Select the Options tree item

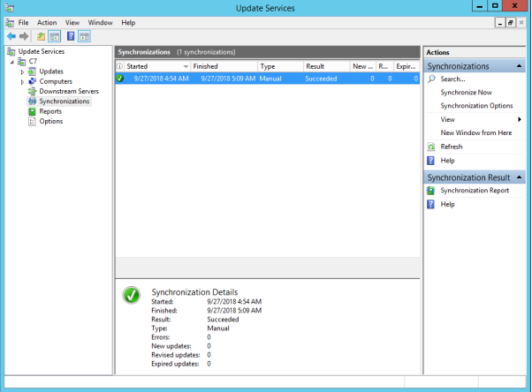pos(51,122)
